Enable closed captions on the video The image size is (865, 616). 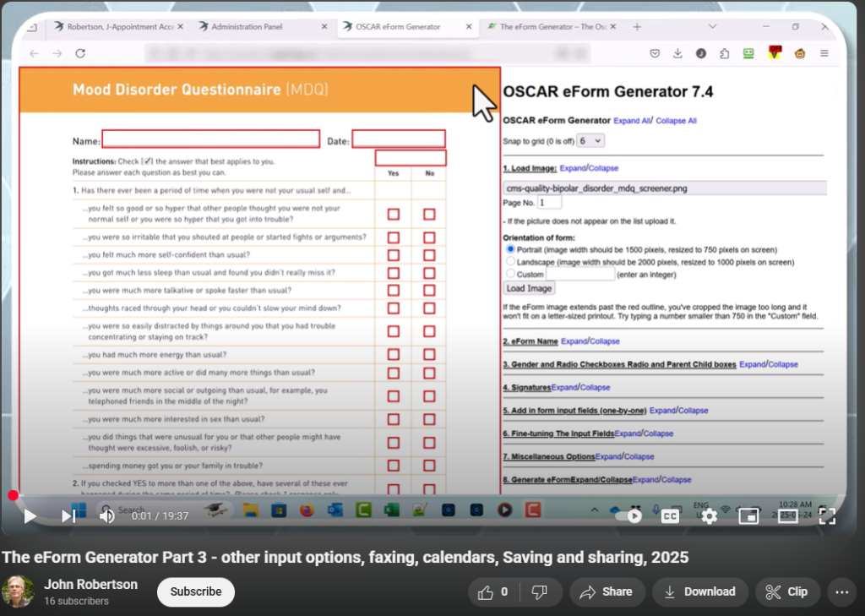[670, 515]
